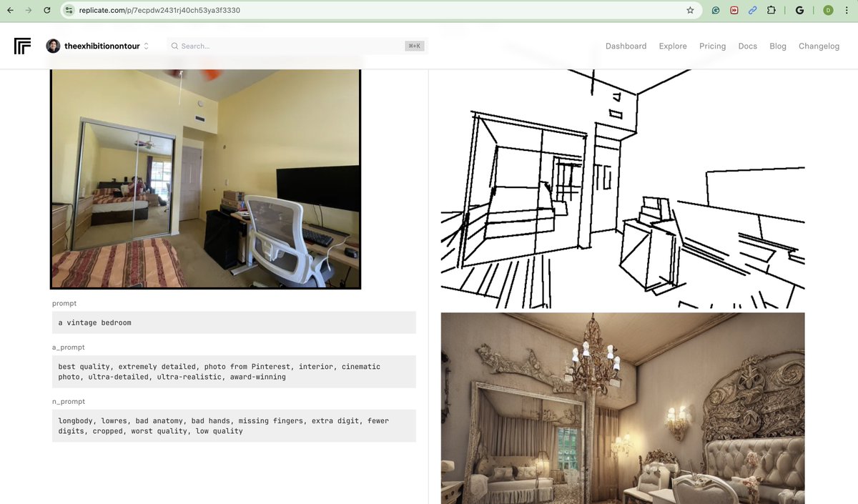Click the blue link extension icon
858x504 pixels.
tap(751, 10)
